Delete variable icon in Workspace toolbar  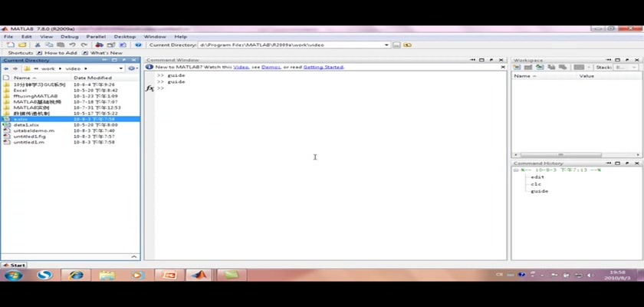tap(563, 67)
